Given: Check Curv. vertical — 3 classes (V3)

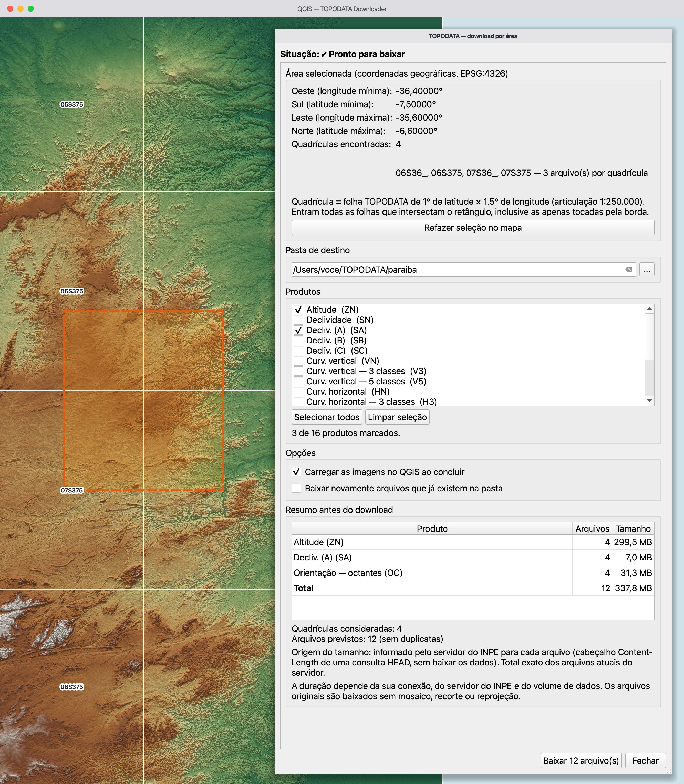Looking at the screenshot, I should point(298,371).
